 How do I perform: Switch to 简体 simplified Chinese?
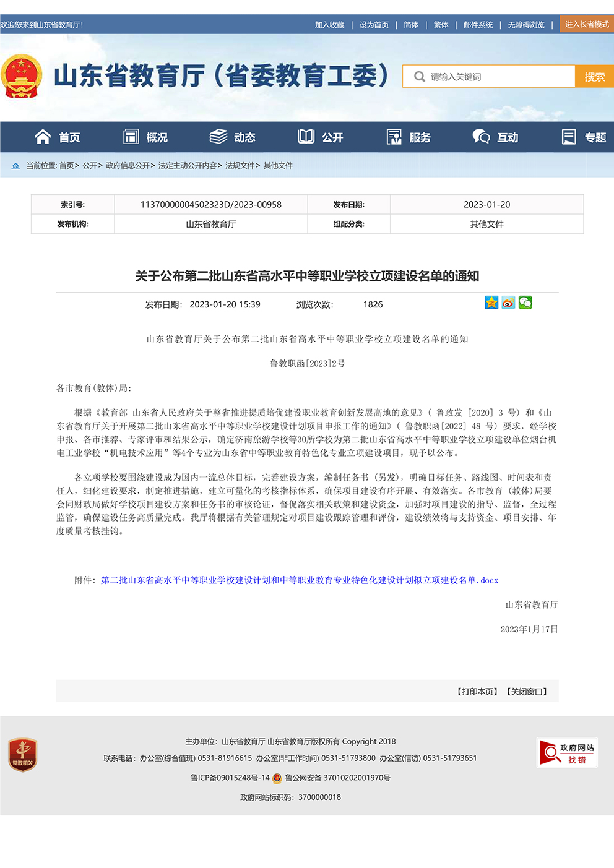(x=411, y=25)
